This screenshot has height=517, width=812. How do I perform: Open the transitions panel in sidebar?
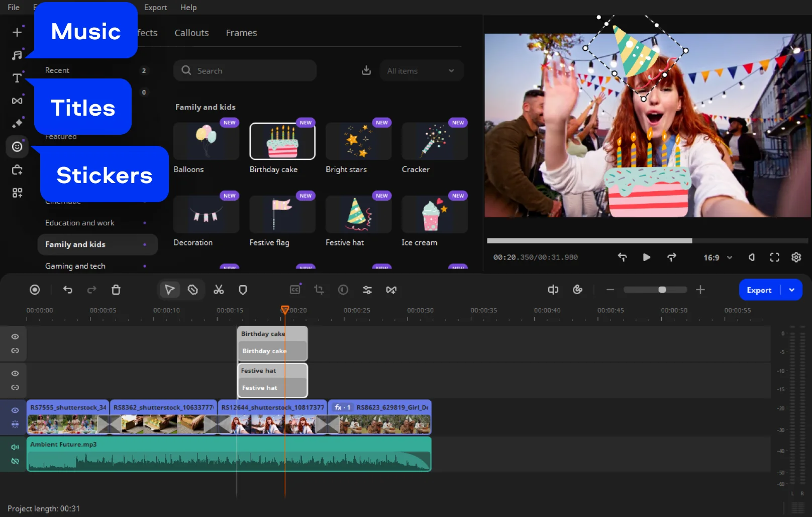pyautogui.click(x=17, y=101)
